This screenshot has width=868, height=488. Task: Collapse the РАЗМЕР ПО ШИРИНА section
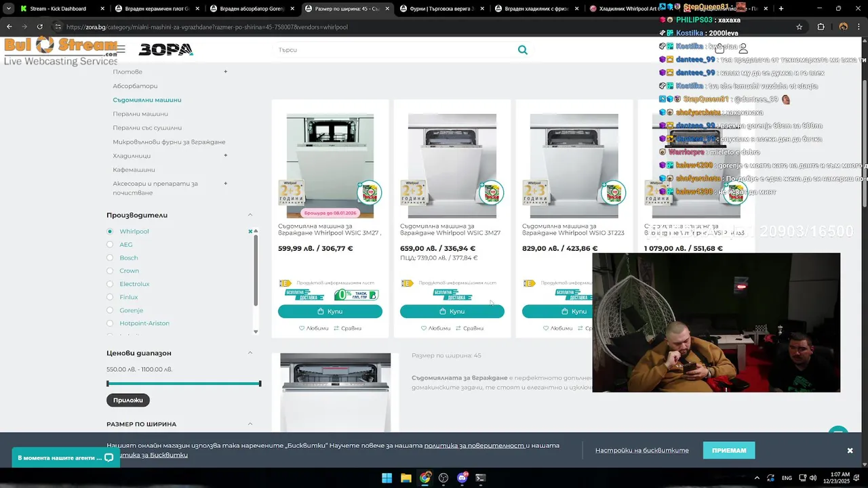(x=250, y=424)
